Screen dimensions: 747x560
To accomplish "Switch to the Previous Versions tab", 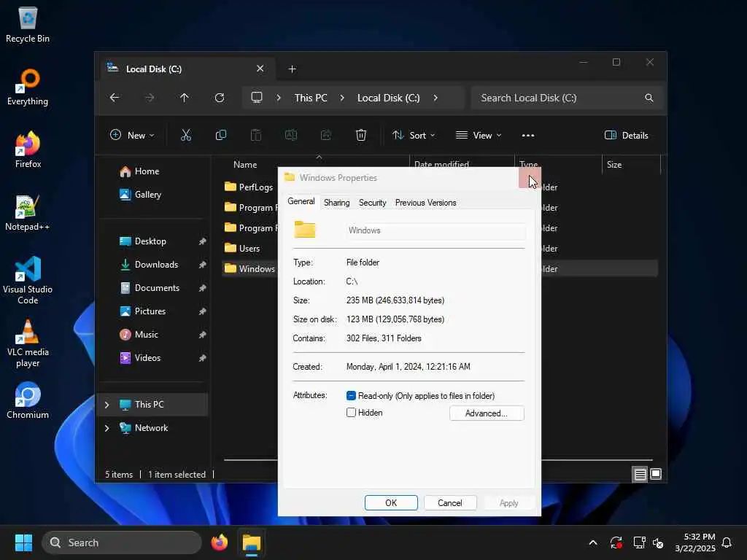I will point(425,203).
